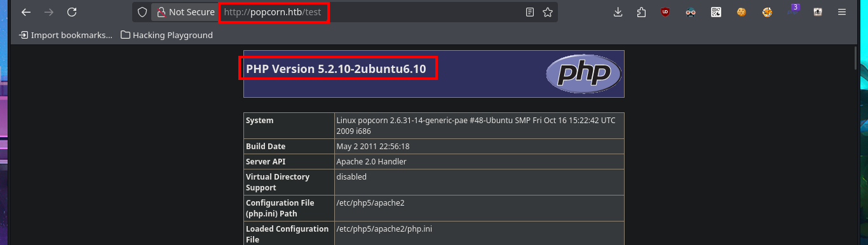Open the Extensions puzzle icon
Screen dimensions: 868x245
(x=641, y=12)
